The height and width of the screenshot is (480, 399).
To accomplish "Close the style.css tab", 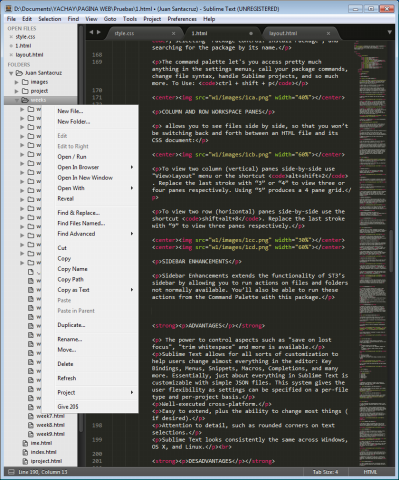I will 173,33.
